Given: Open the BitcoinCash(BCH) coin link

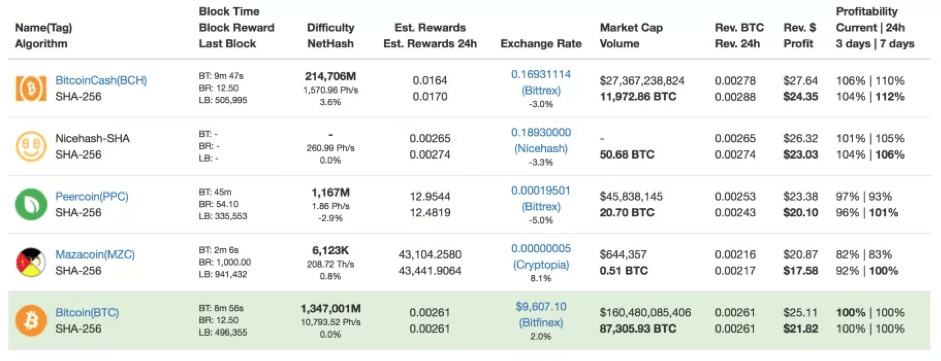Looking at the screenshot, I should pyautogui.click(x=101, y=80).
